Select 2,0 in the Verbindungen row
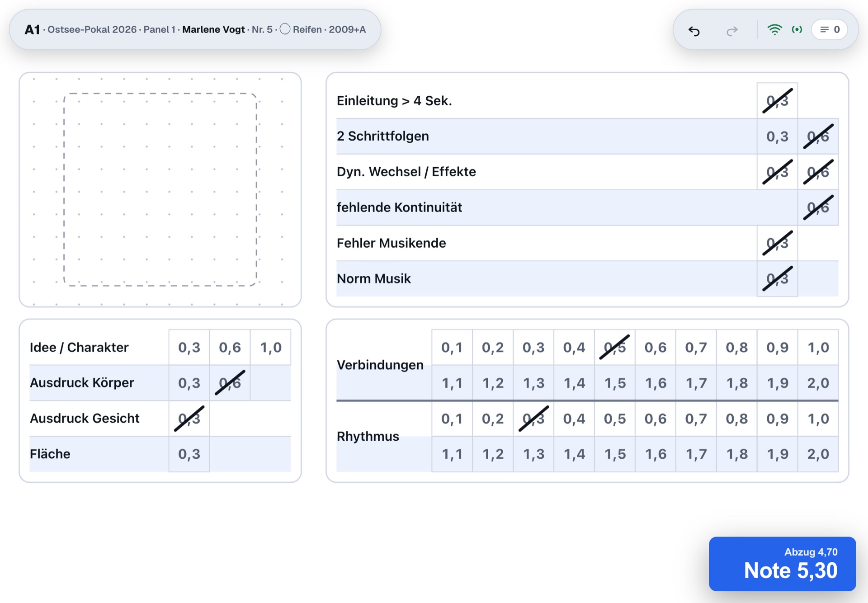Viewport: 868px width, 603px height. (818, 383)
